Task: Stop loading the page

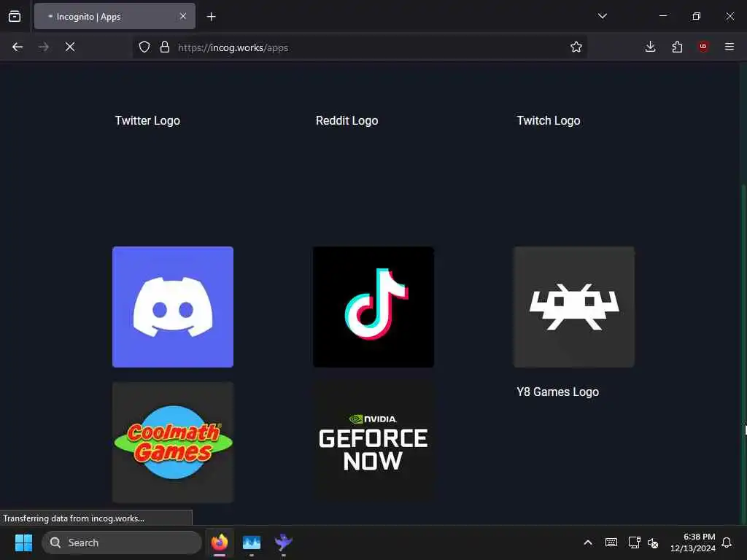Action: click(x=70, y=47)
